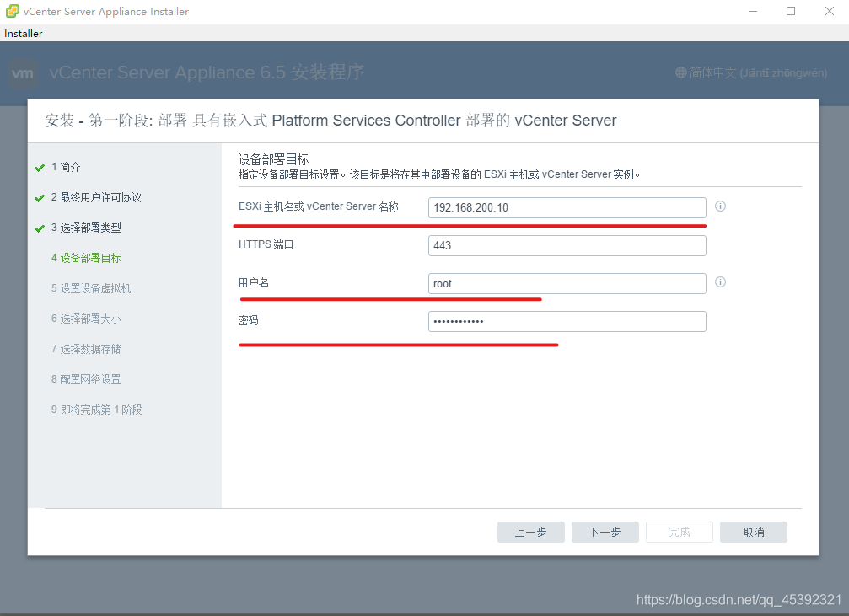The width and height of the screenshot is (849, 616).
Task: Select step 5 设置设备虚拟机
Action: pyautogui.click(x=91, y=288)
